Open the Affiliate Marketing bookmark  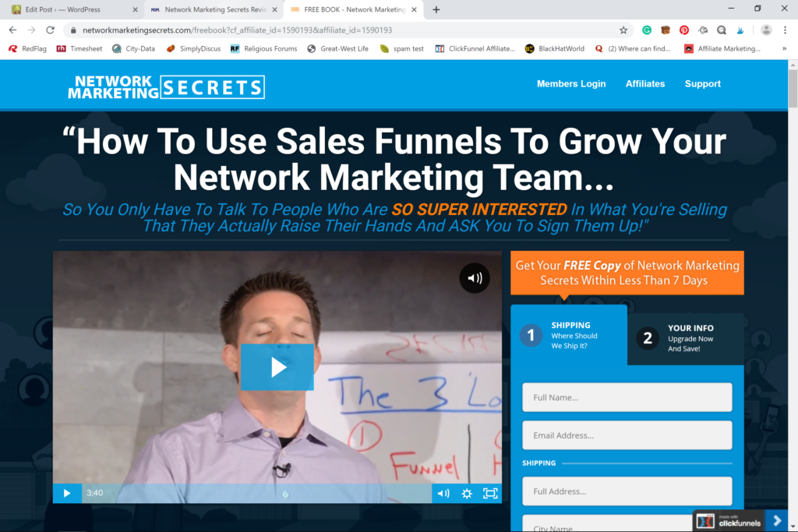pos(722,49)
